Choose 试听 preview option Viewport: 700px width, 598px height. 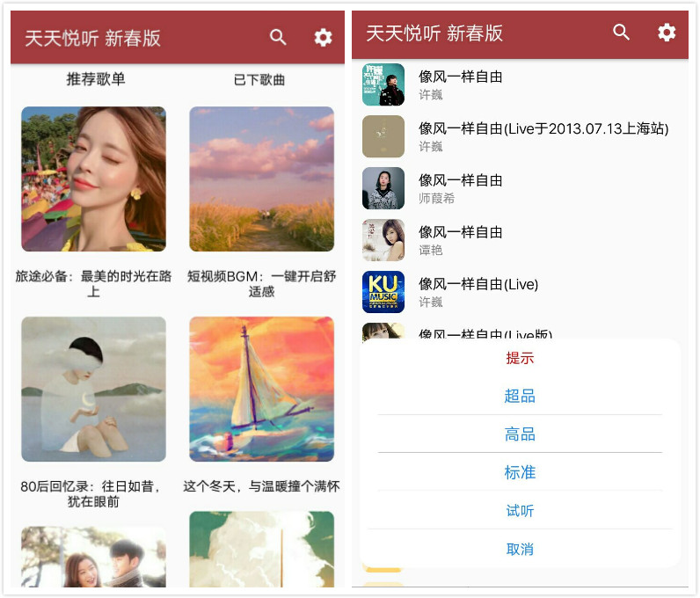pos(520,510)
